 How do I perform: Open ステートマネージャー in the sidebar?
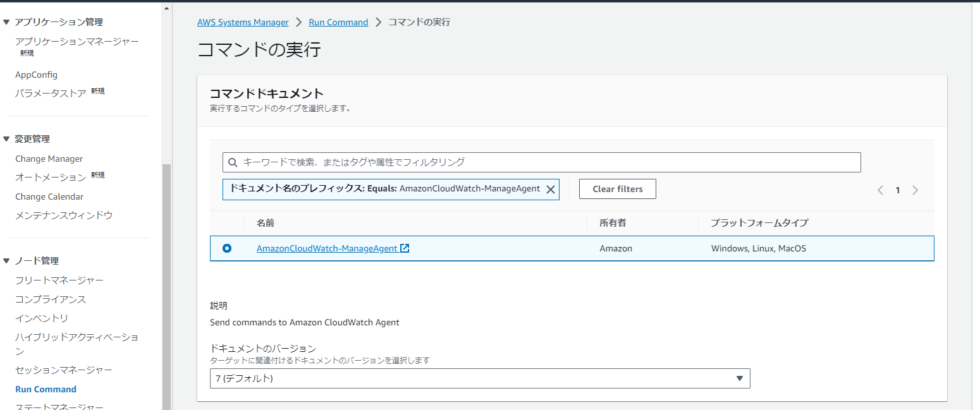point(59,406)
